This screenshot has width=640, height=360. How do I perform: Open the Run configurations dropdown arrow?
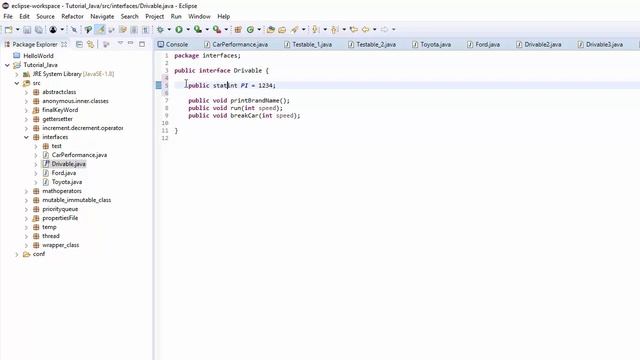click(188, 29)
